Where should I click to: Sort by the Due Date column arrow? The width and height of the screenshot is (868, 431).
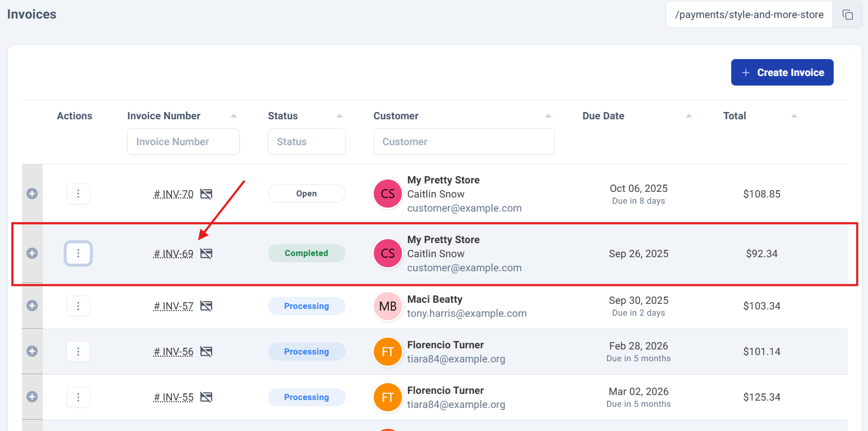(689, 116)
